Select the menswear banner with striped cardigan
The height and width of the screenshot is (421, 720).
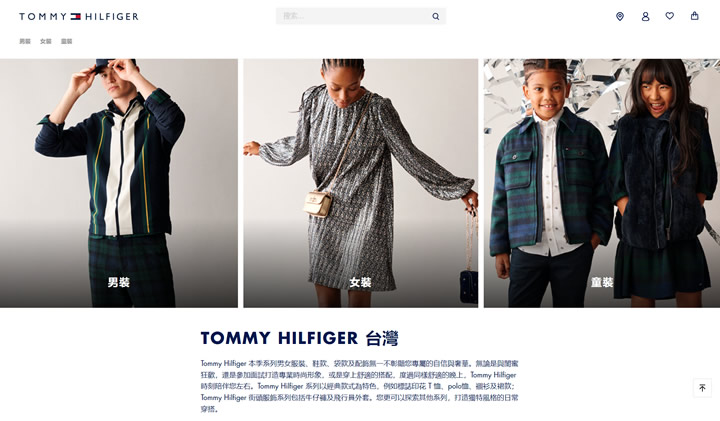click(119, 183)
